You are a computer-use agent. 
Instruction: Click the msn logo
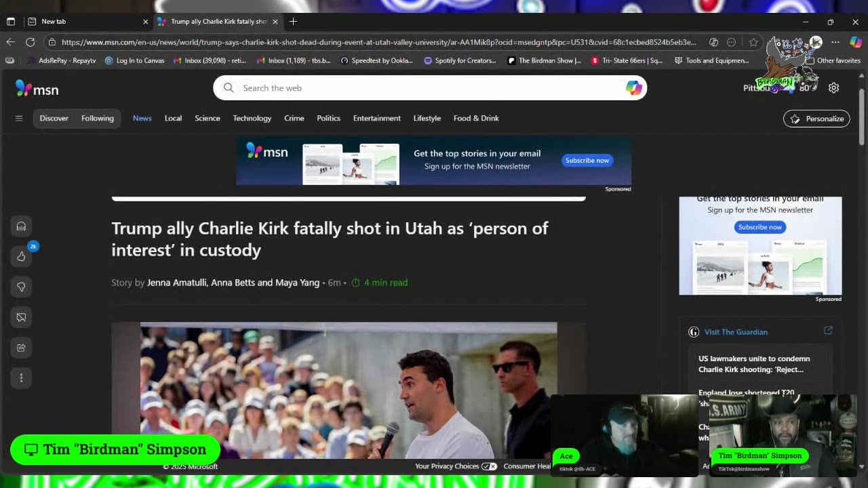[x=37, y=89]
